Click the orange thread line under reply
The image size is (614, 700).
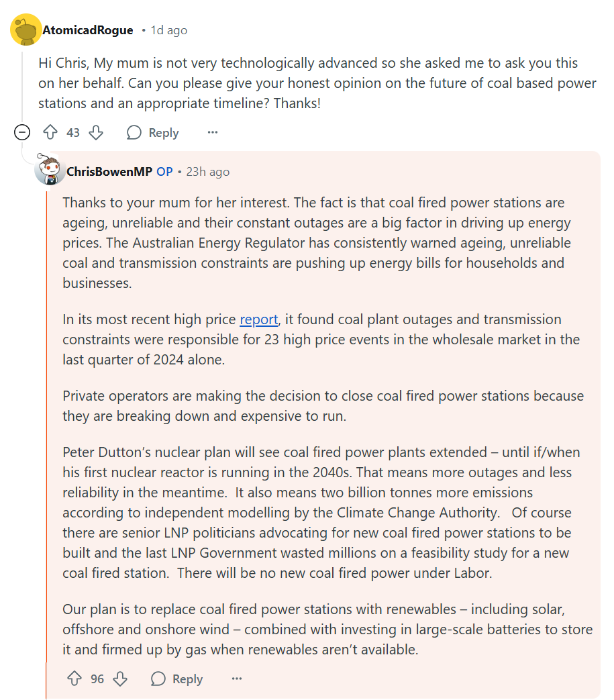click(x=46, y=679)
